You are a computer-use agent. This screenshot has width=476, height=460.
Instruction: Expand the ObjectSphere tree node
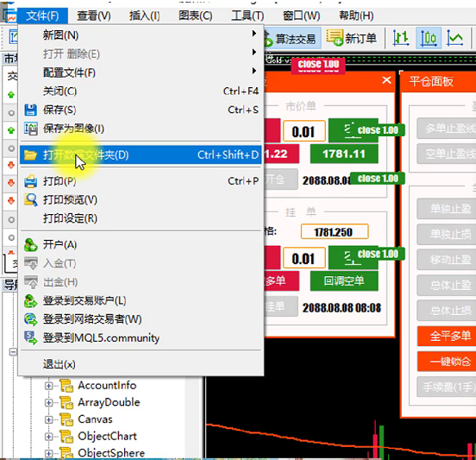(48, 454)
